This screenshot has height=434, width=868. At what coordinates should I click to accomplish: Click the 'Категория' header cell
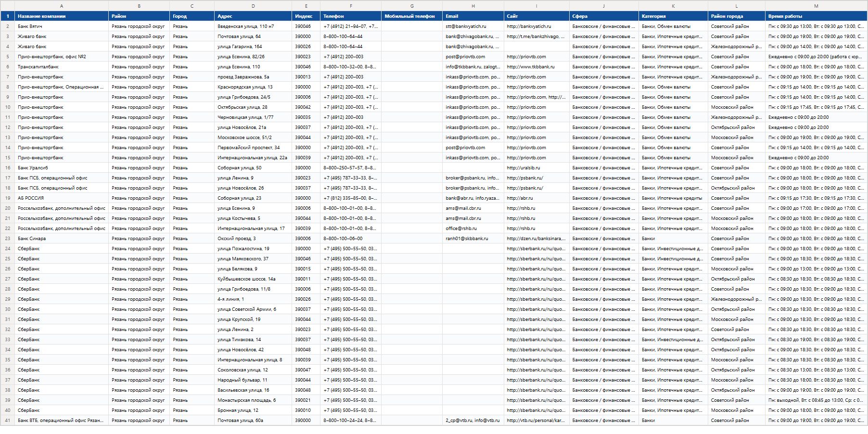tap(673, 16)
